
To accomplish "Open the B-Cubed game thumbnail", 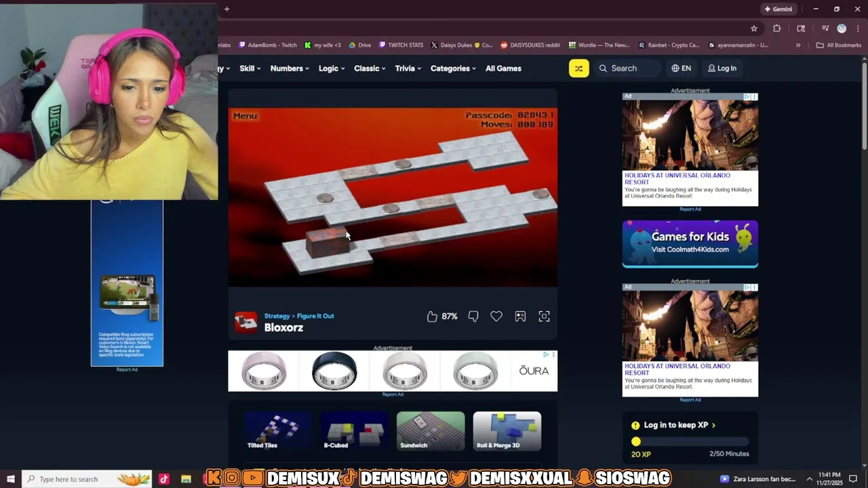I will tap(354, 430).
